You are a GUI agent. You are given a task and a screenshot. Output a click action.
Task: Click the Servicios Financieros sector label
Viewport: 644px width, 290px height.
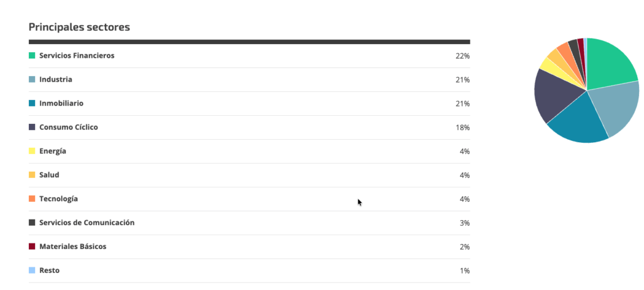click(x=77, y=55)
